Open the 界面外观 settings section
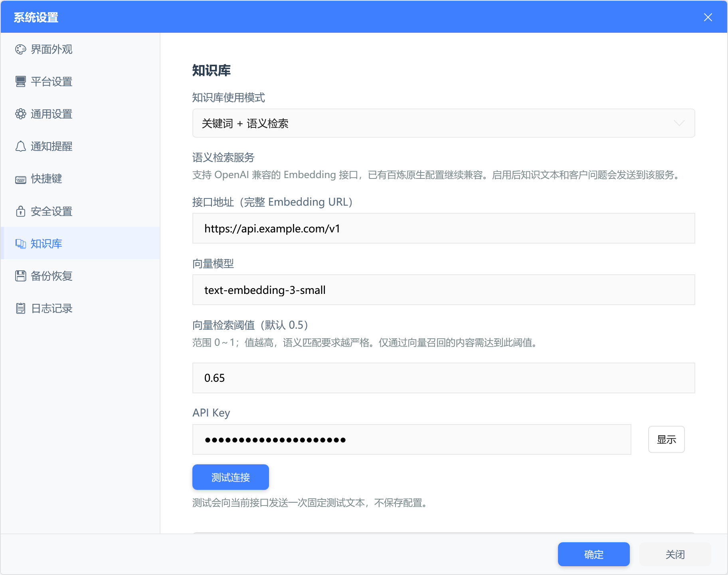The image size is (728, 575). pyautogui.click(x=80, y=50)
